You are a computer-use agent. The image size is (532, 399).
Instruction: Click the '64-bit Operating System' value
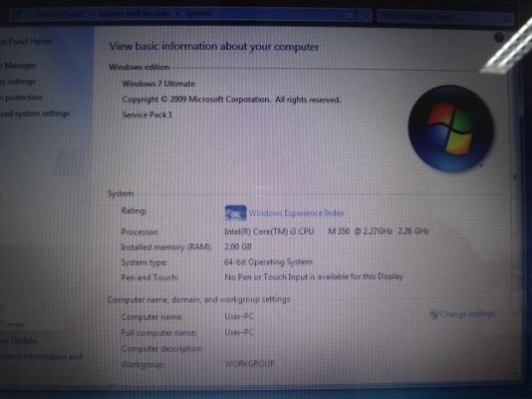coord(268,261)
